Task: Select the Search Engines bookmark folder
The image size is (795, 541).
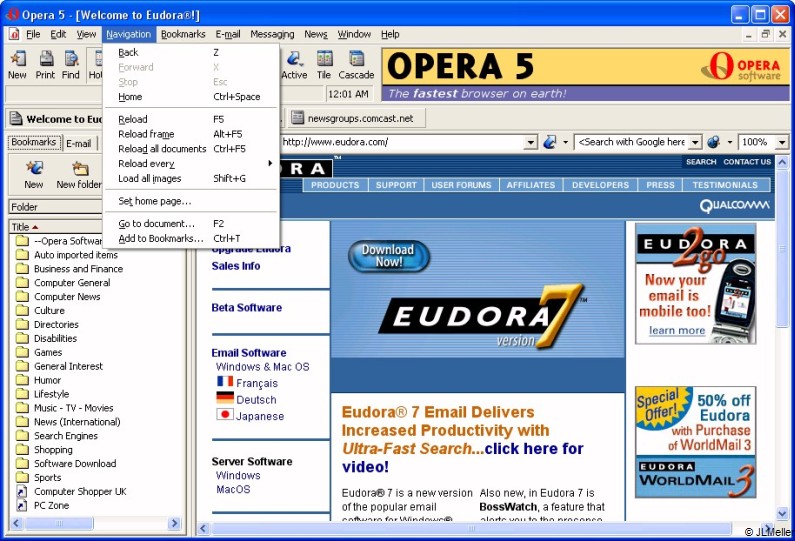Action: [x=65, y=436]
